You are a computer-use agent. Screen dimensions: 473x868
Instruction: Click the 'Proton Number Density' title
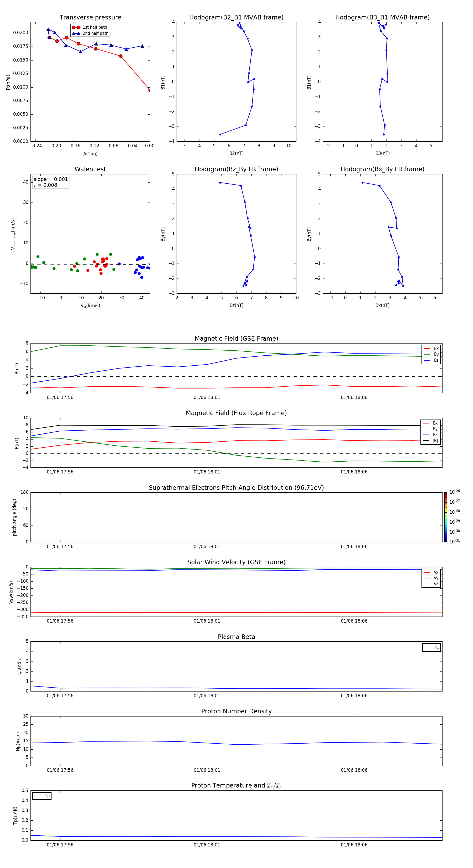[x=236, y=711]
